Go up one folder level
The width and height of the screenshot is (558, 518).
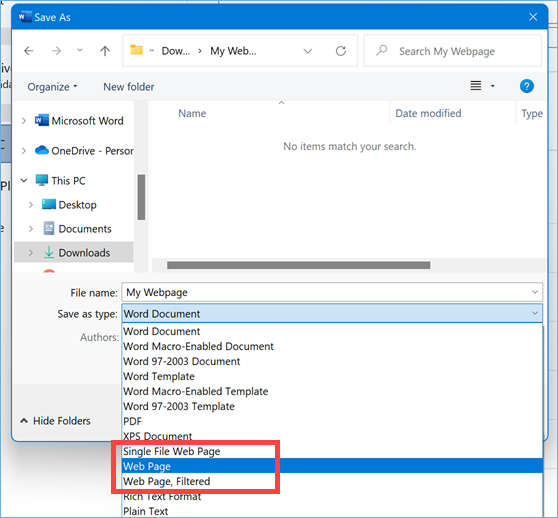[105, 51]
